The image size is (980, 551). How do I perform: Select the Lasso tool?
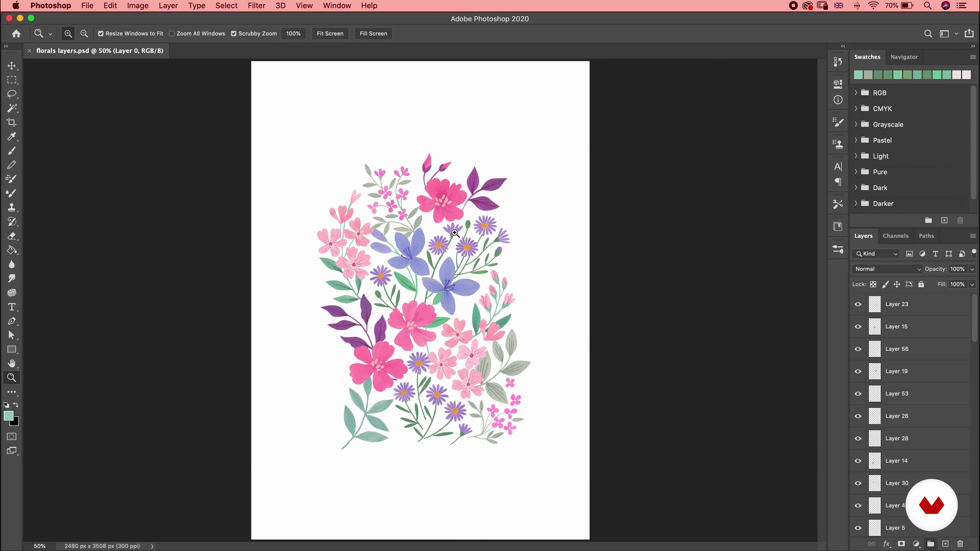point(11,94)
